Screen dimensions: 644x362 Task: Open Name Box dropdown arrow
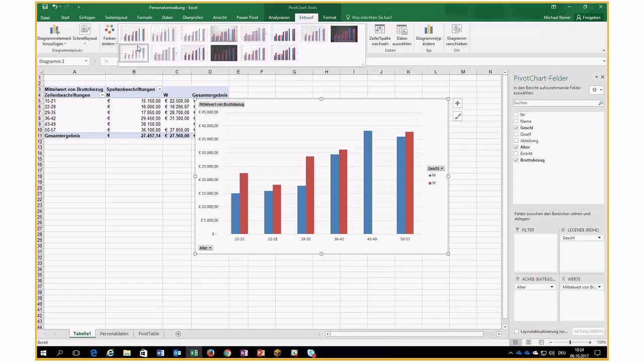(86, 61)
